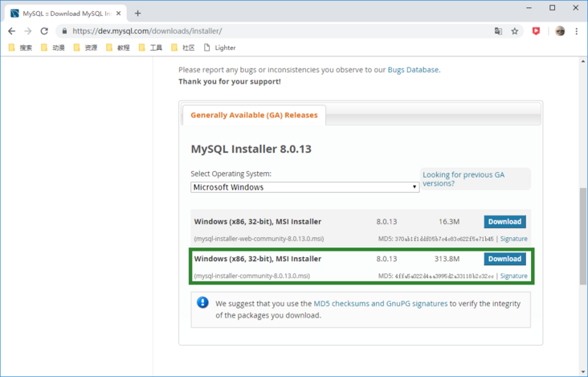
Task: Bookmark this page with the star icon
Action: [x=515, y=31]
